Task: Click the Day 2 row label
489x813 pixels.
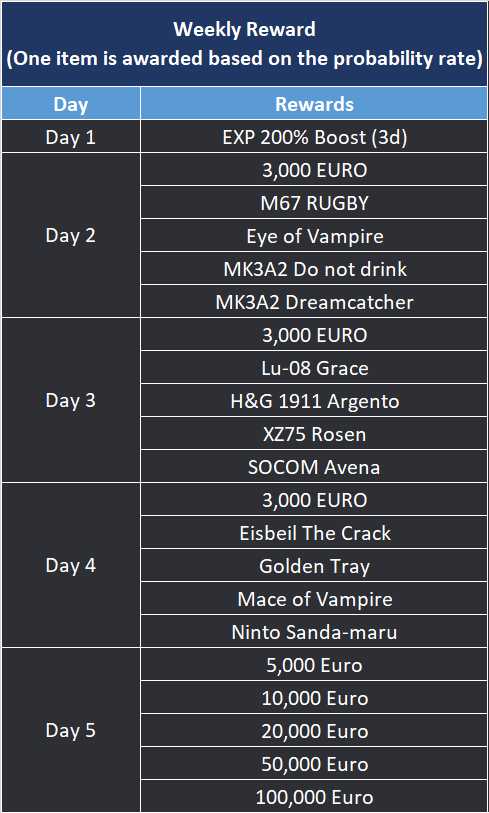Action: [x=71, y=235]
